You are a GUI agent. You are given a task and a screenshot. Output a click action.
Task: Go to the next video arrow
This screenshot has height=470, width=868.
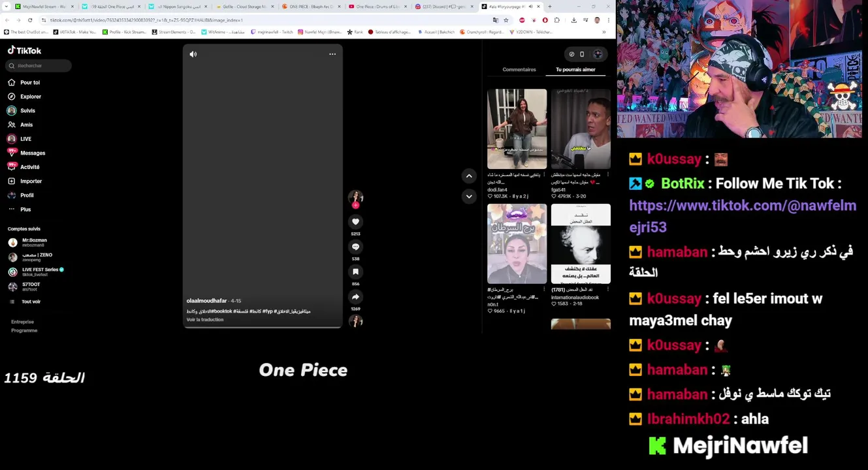(x=469, y=196)
